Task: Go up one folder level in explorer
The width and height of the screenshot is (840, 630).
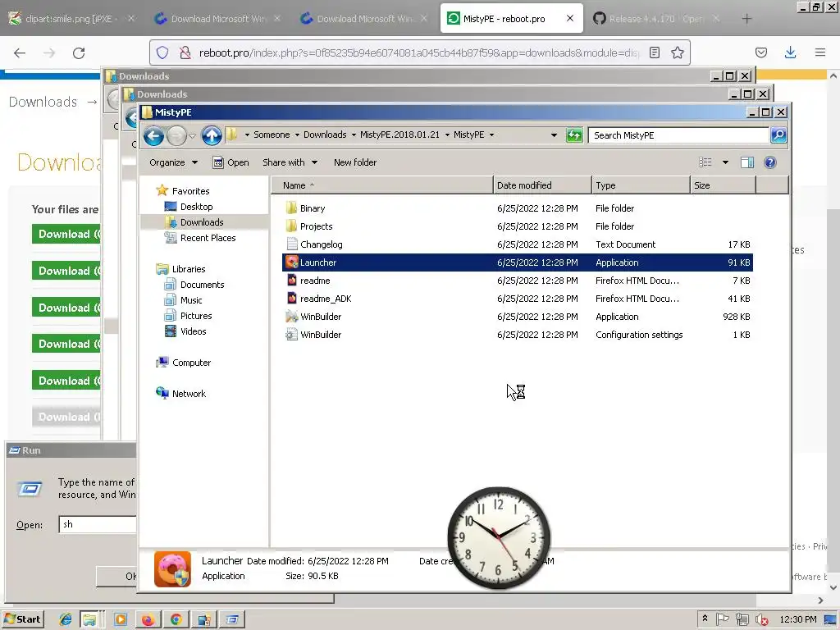Action: point(212,135)
